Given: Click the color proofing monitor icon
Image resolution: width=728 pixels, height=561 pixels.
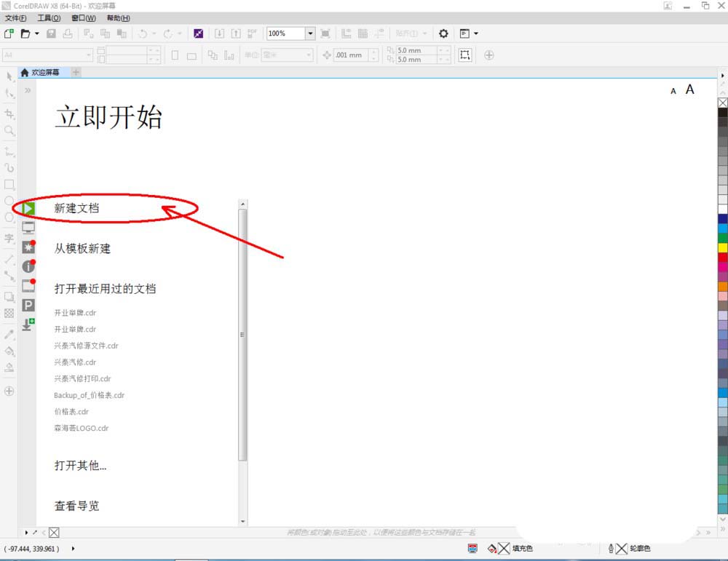Looking at the screenshot, I should tap(472, 549).
